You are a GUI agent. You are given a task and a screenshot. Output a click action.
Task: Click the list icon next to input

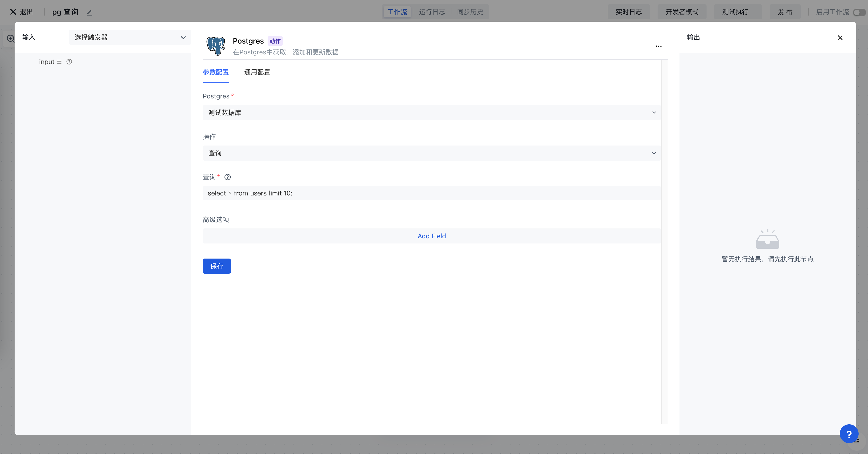tap(59, 62)
